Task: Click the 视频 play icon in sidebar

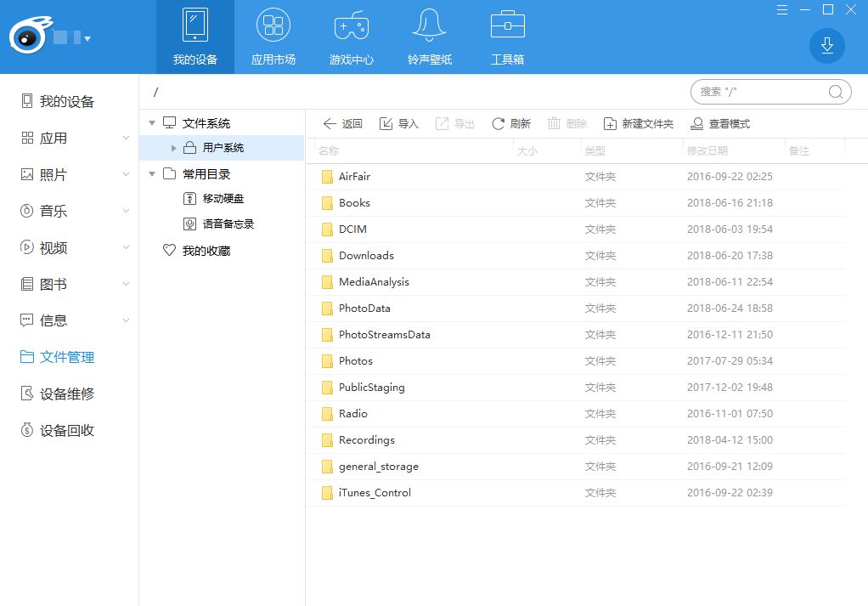Action: (x=27, y=247)
